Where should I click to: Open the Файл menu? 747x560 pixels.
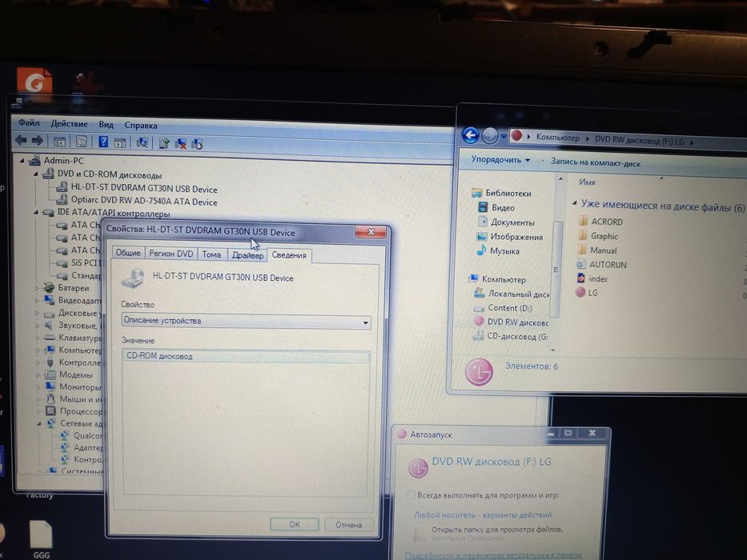(x=29, y=123)
